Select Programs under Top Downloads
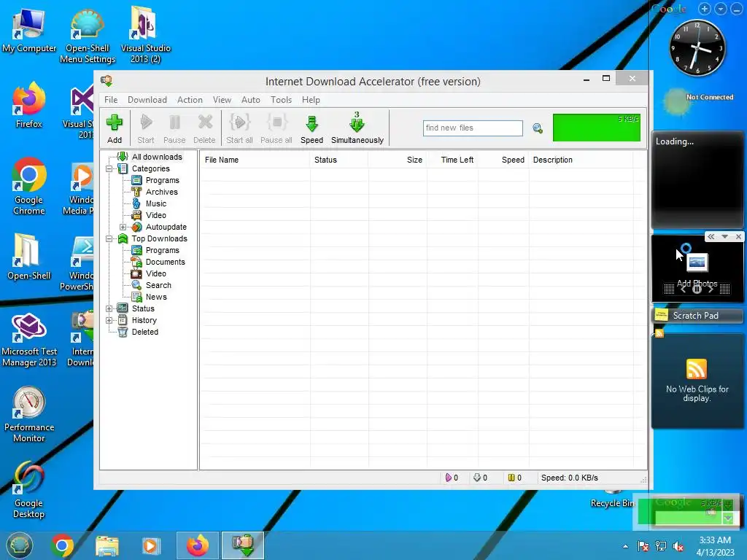Image resolution: width=747 pixels, height=560 pixels. coord(163,251)
